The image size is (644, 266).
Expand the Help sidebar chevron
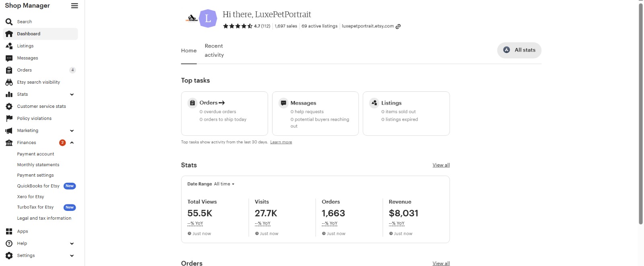point(72,243)
